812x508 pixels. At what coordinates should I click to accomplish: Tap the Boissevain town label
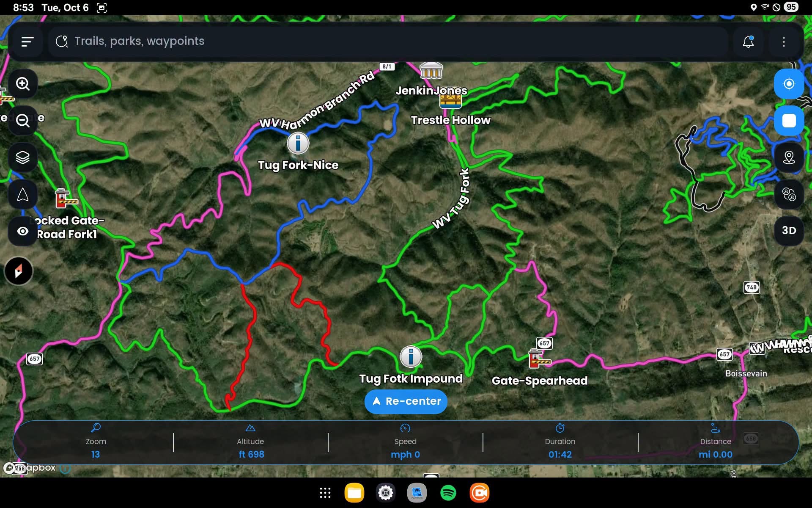tap(746, 373)
